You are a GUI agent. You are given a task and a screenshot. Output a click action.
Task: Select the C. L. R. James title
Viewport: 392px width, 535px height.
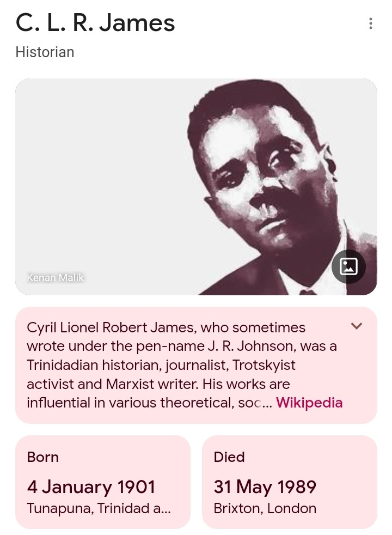[x=95, y=23]
